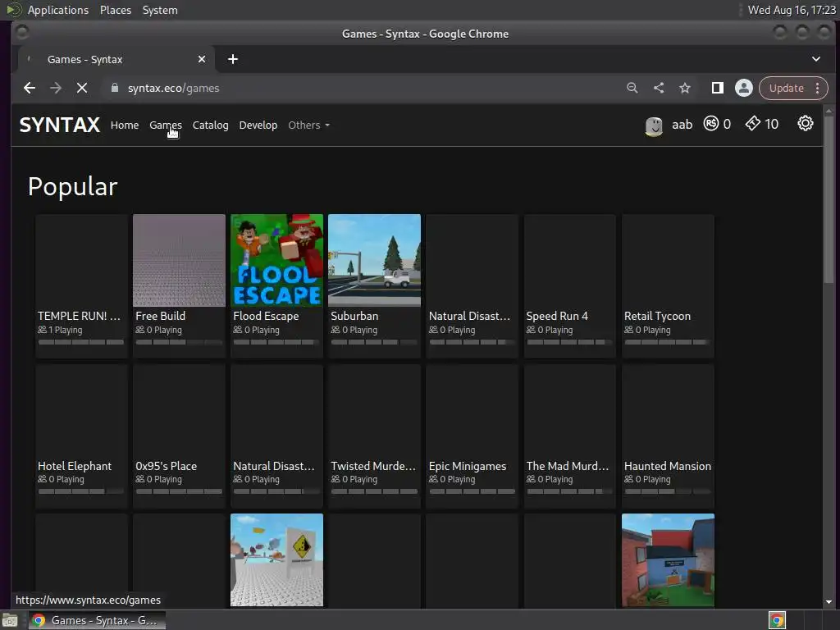
Task: Expand the Others dropdown menu
Action: (309, 125)
